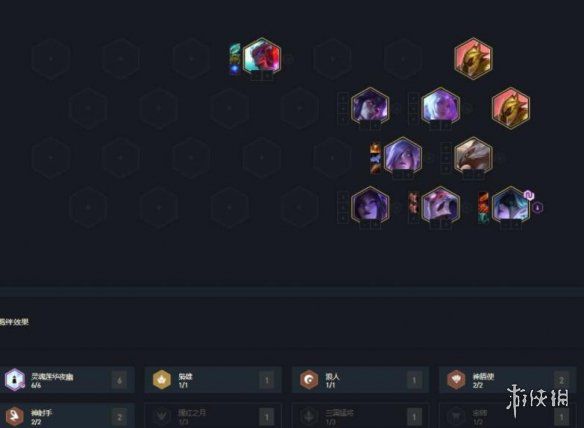Select the pink masked champion in the bottom row

440,207
